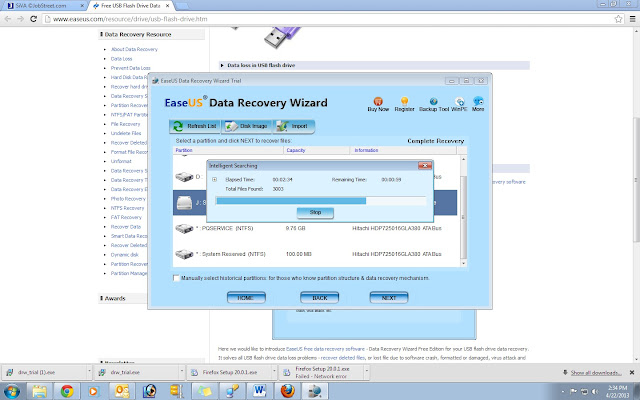640x400 pixels.
Task: Open Firefox from taskbar
Action: point(287,391)
